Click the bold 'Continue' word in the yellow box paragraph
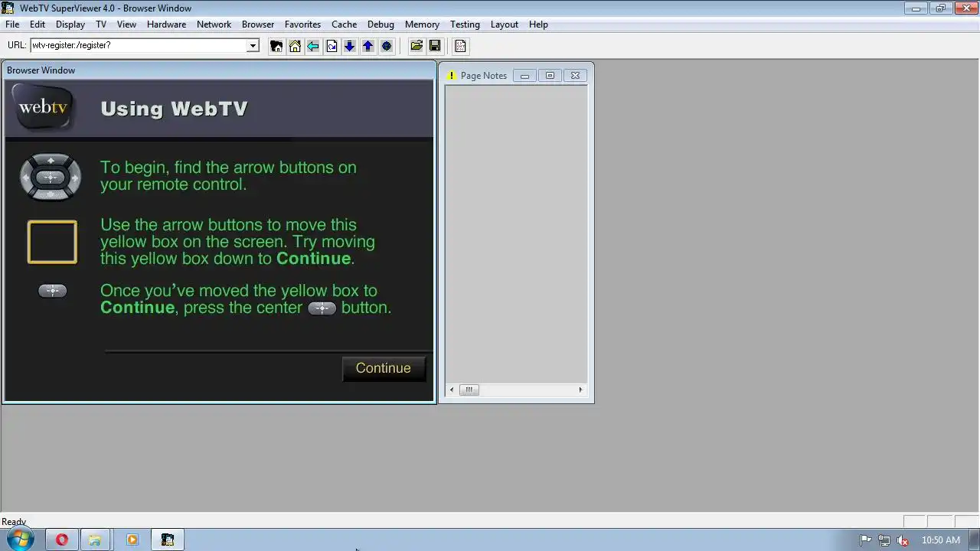 pyautogui.click(x=313, y=259)
